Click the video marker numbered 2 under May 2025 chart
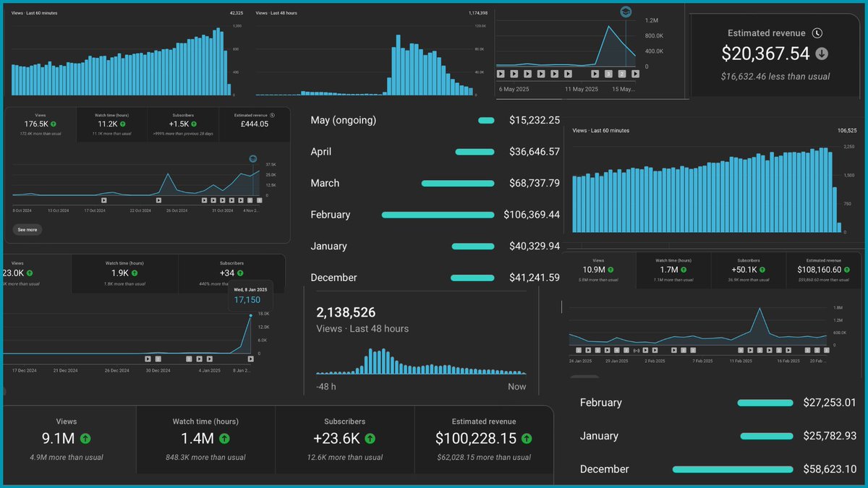Viewport: 868px width, 488px height. [x=622, y=74]
